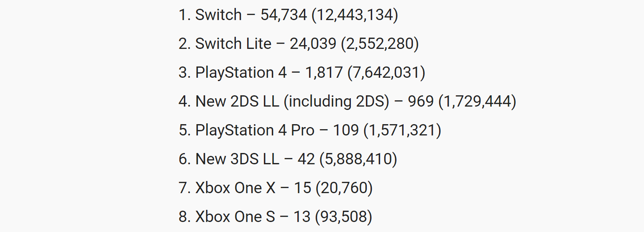Select the Xbox One X name

tap(235, 188)
